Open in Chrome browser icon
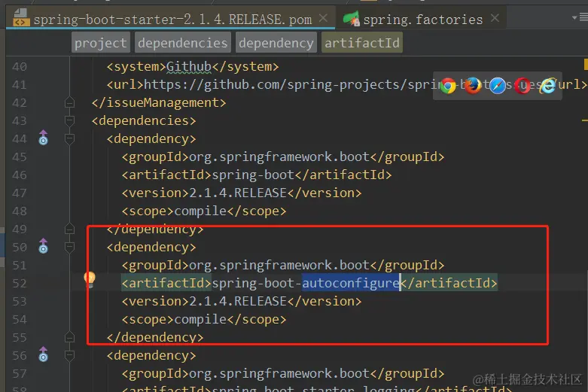The image size is (588, 392). coord(448,86)
